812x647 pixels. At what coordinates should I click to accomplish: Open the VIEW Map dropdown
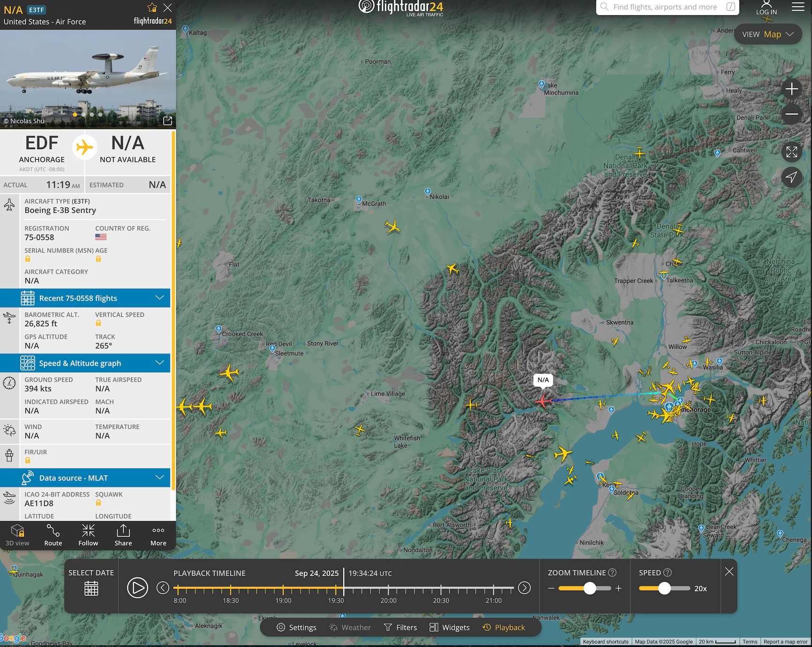click(x=767, y=34)
